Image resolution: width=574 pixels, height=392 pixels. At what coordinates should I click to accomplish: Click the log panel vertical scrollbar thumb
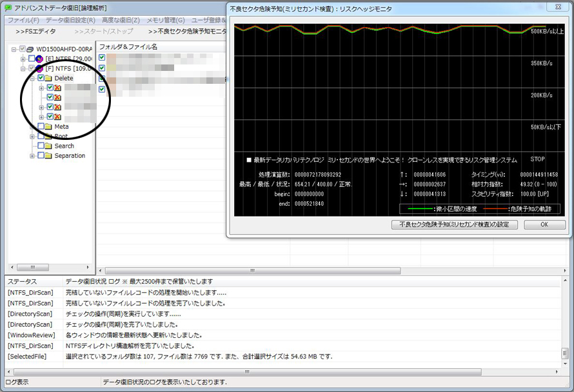pyautogui.click(x=565, y=353)
